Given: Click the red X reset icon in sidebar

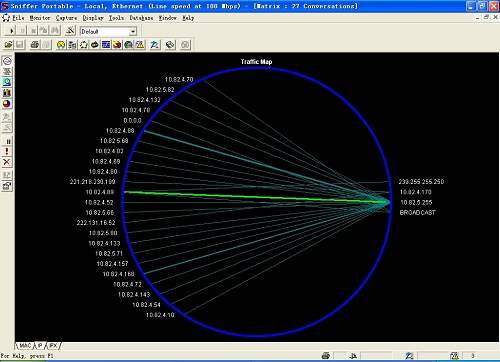Looking at the screenshot, I should coord(7,162).
